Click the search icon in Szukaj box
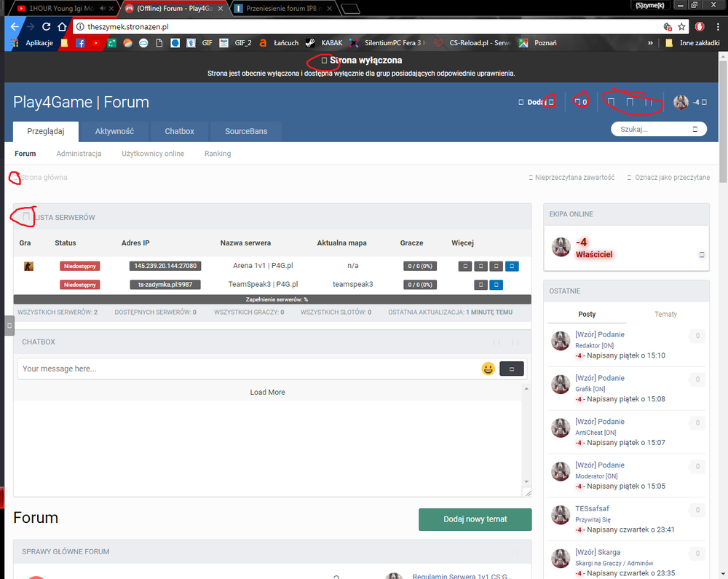The height and width of the screenshot is (579, 728). pyautogui.click(x=695, y=129)
